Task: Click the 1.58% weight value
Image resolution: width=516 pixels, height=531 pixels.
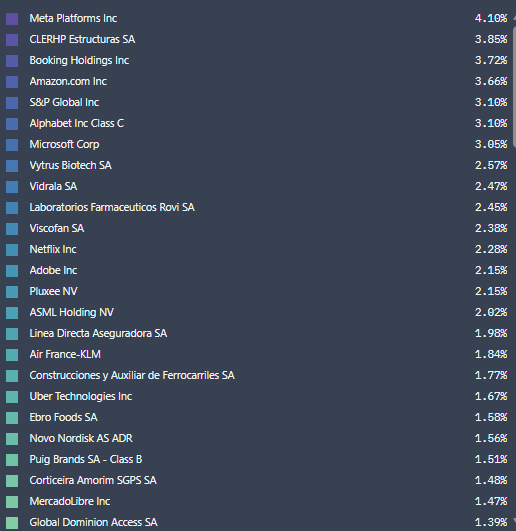Action: [x=491, y=417]
